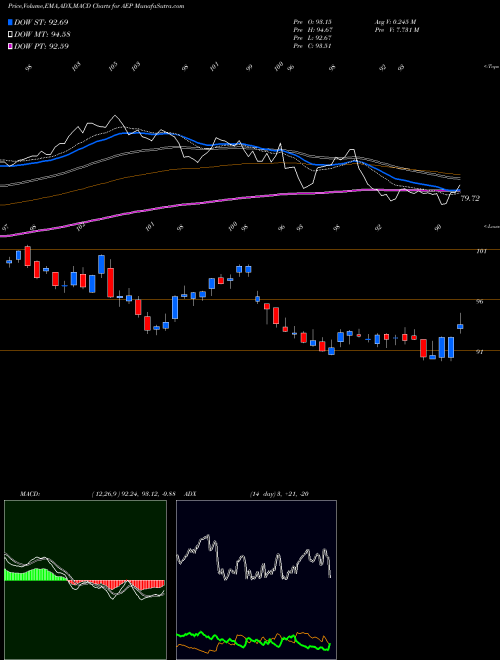Click the magenta DOW PT legend swatch
This screenshot has width=500, height=660.
point(11,46)
